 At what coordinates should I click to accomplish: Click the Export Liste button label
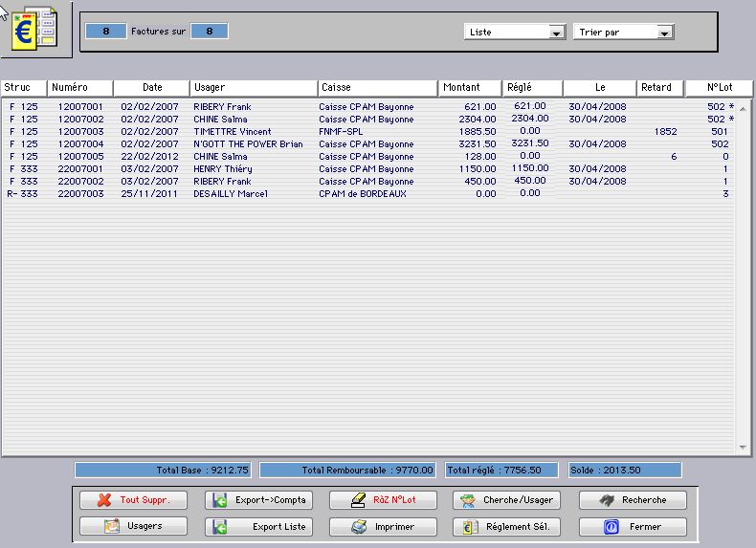279,527
